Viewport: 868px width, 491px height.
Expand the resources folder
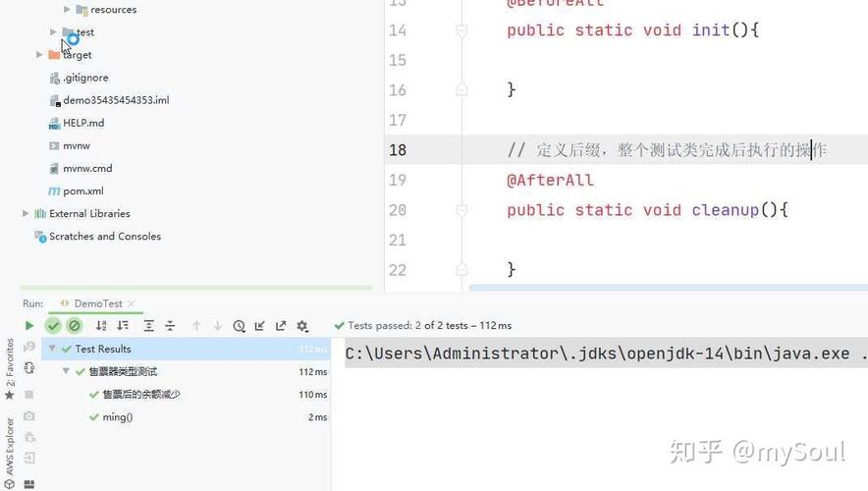point(67,10)
